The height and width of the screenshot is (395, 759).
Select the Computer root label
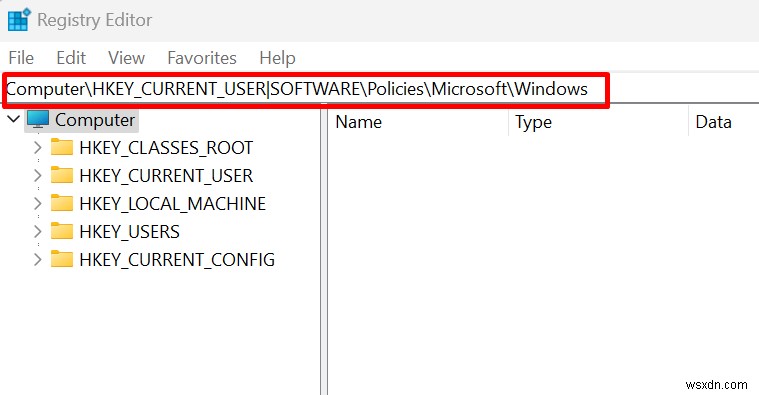(95, 120)
